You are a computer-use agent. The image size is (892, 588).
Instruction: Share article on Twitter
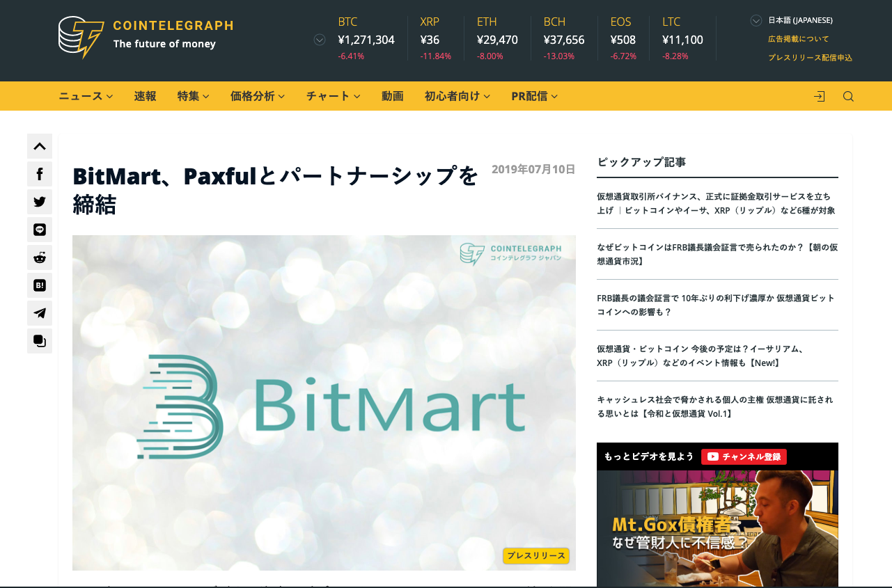40,202
